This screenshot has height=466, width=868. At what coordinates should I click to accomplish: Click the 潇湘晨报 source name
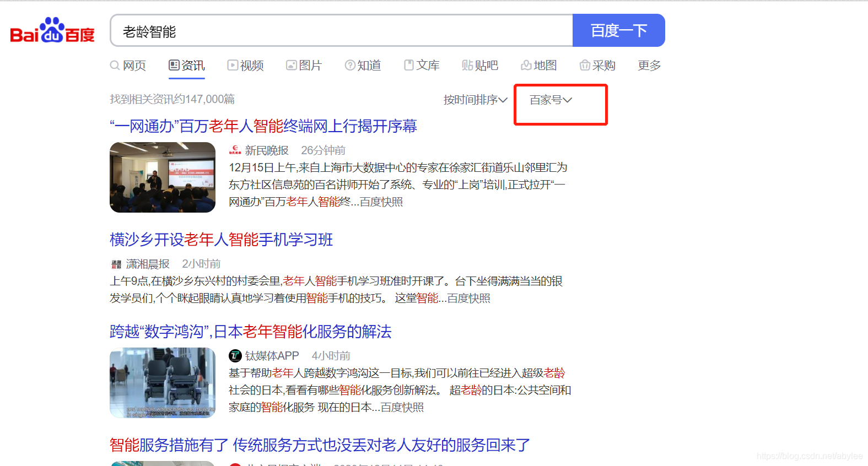[148, 264]
